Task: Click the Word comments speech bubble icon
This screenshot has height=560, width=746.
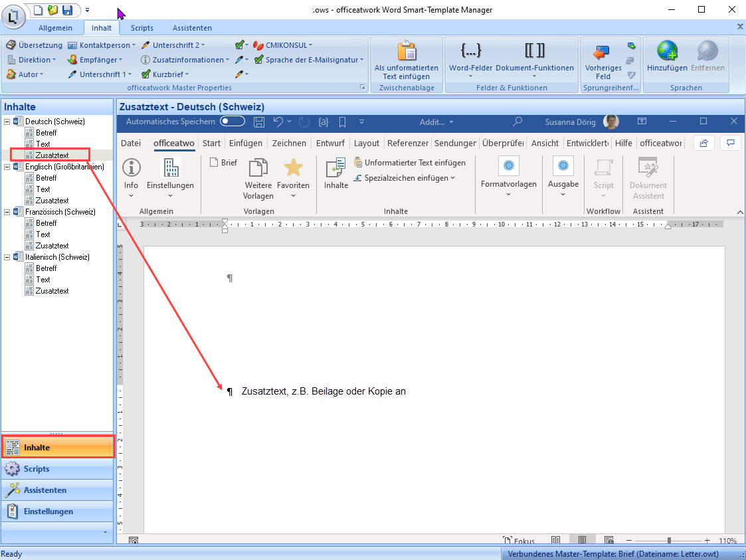Action: pyautogui.click(x=731, y=143)
